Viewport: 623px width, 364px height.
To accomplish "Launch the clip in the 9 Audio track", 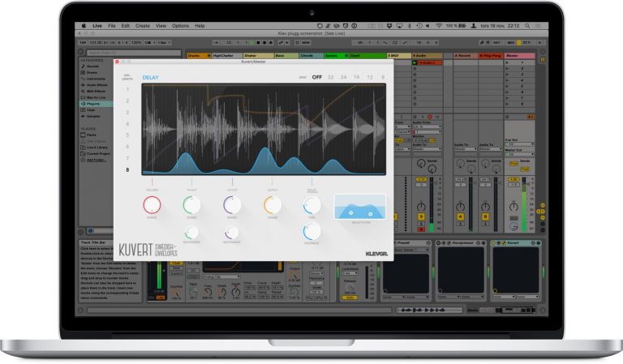I will point(415,62).
